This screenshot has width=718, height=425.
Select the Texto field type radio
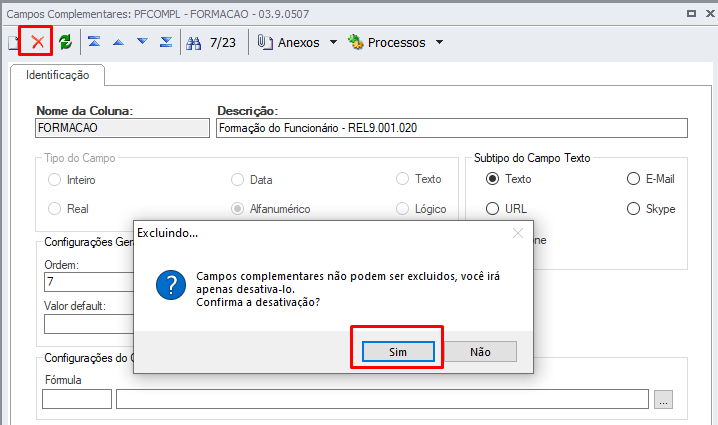pos(402,179)
